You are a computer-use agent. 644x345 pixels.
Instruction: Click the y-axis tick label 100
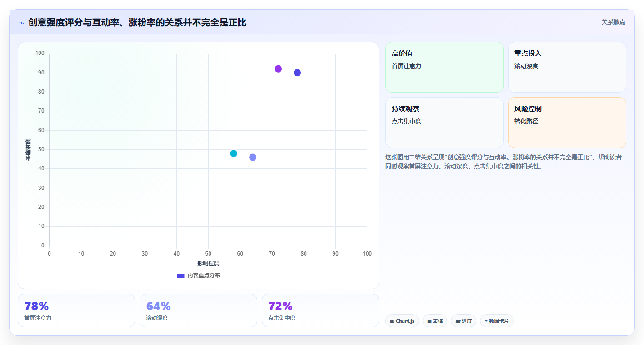40,54
